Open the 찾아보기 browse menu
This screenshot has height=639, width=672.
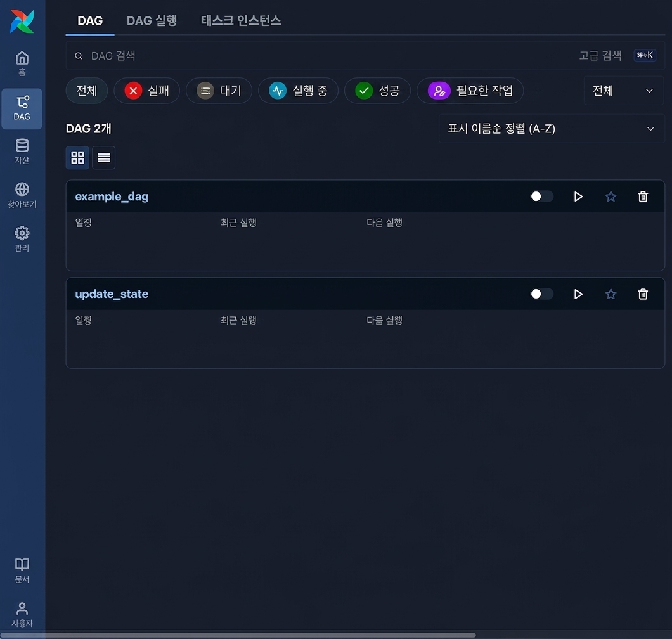[x=22, y=195]
